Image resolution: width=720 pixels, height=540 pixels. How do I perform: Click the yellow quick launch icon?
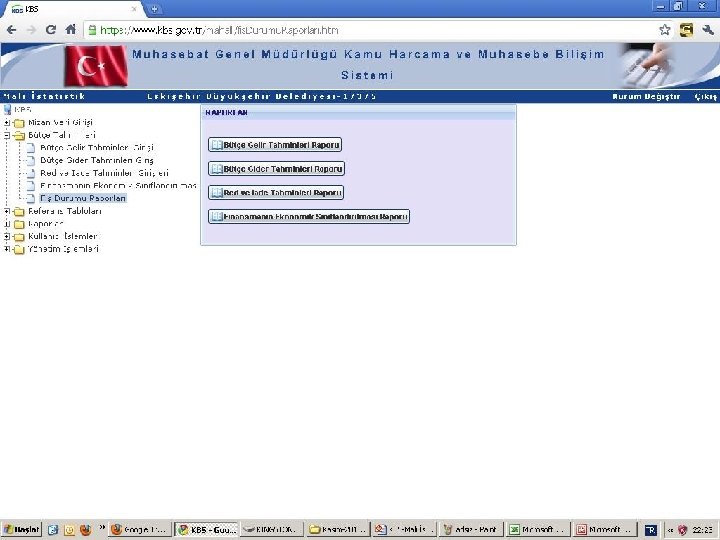69,529
